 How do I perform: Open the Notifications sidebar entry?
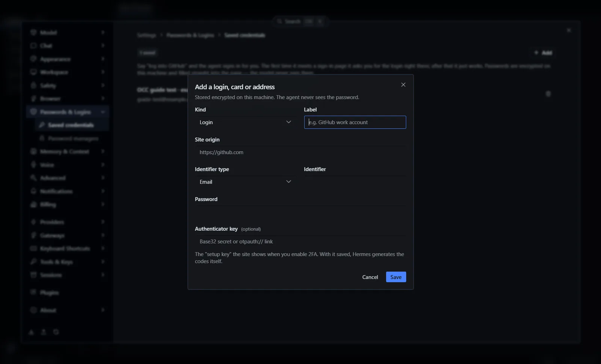[68, 191]
